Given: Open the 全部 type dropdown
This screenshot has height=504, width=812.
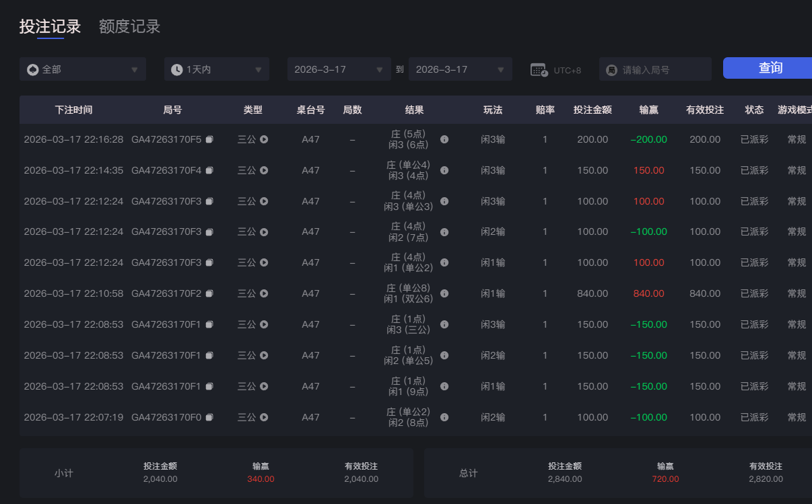Looking at the screenshot, I should 83,69.
